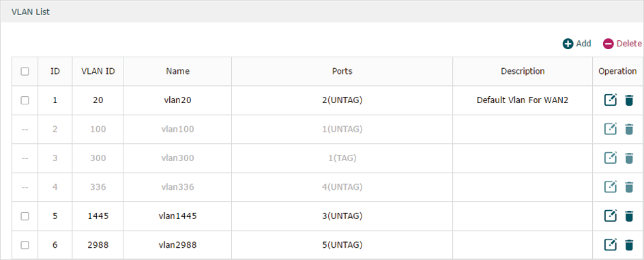Trash the vlan2988 row
This screenshot has height=260, width=644.
click(x=629, y=245)
